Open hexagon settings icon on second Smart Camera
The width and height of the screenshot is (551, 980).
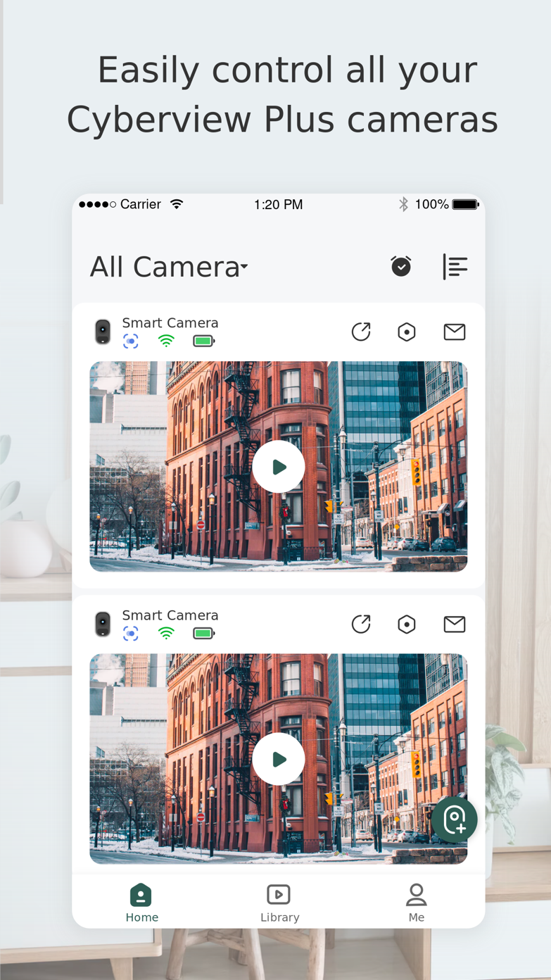407,624
